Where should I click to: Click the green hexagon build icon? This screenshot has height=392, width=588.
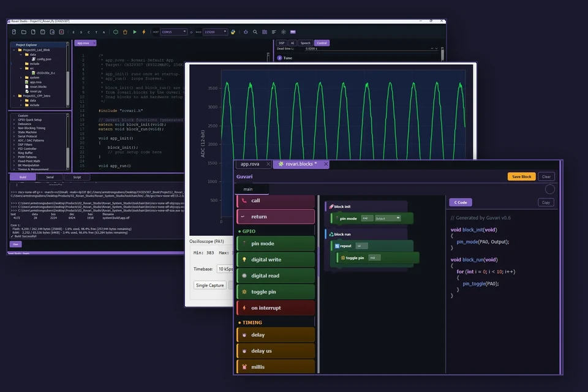[x=116, y=32]
